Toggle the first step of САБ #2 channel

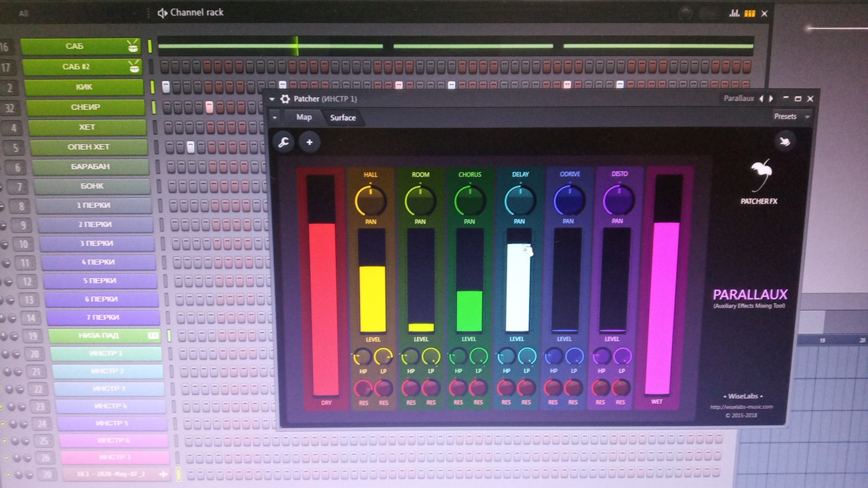tap(165, 66)
